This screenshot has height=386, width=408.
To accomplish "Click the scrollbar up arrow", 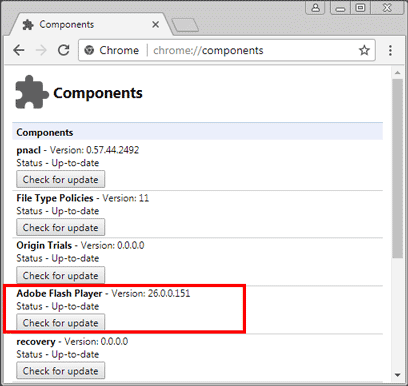I will [x=397, y=72].
